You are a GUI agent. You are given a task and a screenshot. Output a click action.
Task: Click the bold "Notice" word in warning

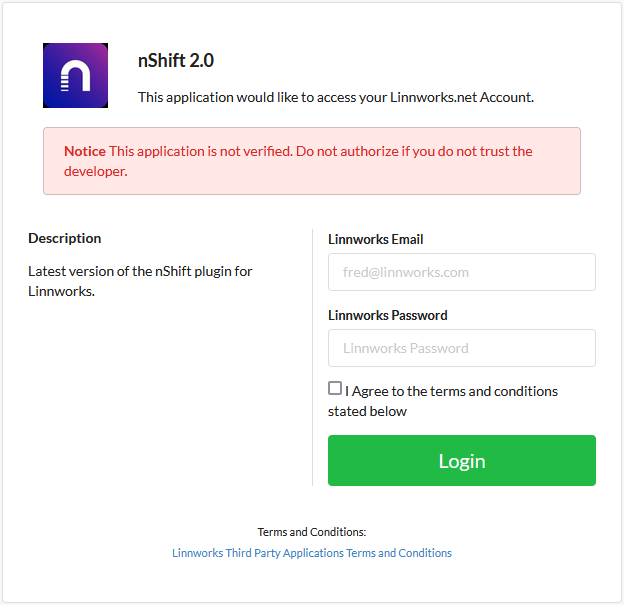85,151
